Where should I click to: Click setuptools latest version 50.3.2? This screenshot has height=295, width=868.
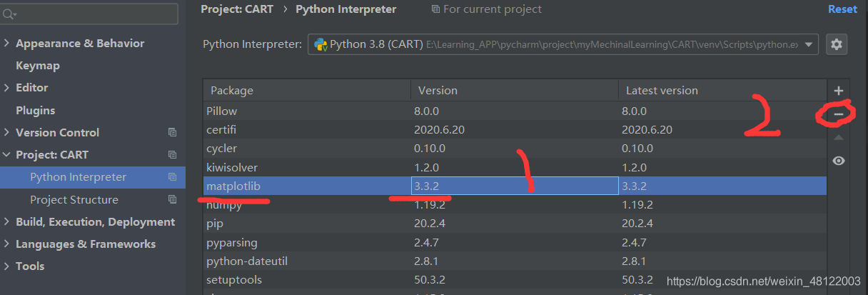pos(722,279)
